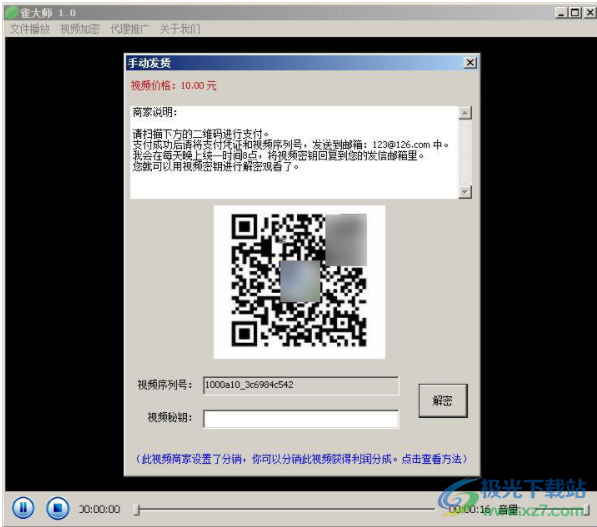Image resolution: width=597 pixels, height=527 pixels.
Task: Click the playback progress slider handle
Action: [137, 509]
